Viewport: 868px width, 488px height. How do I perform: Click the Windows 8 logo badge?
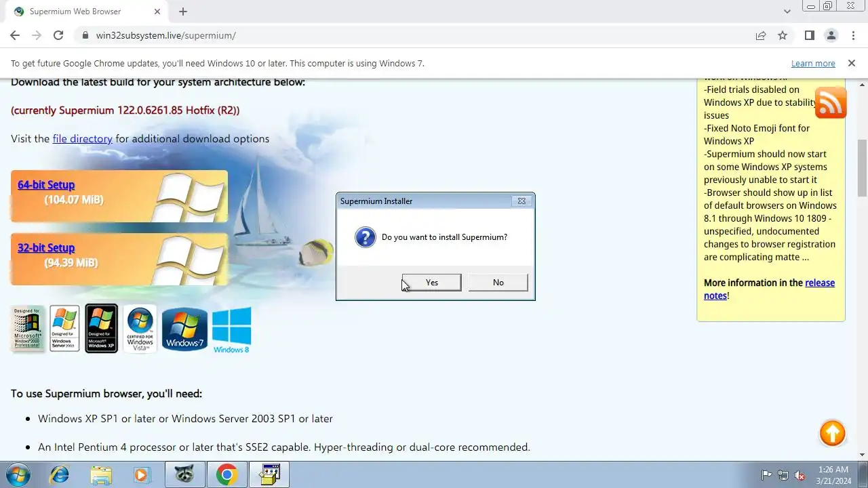point(232,330)
